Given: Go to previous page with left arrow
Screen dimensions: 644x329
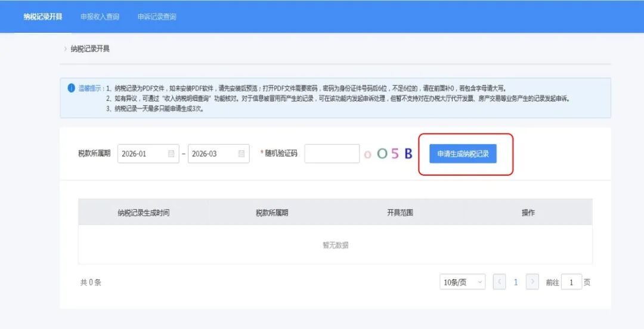Looking at the screenshot, I should coord(500,283).
